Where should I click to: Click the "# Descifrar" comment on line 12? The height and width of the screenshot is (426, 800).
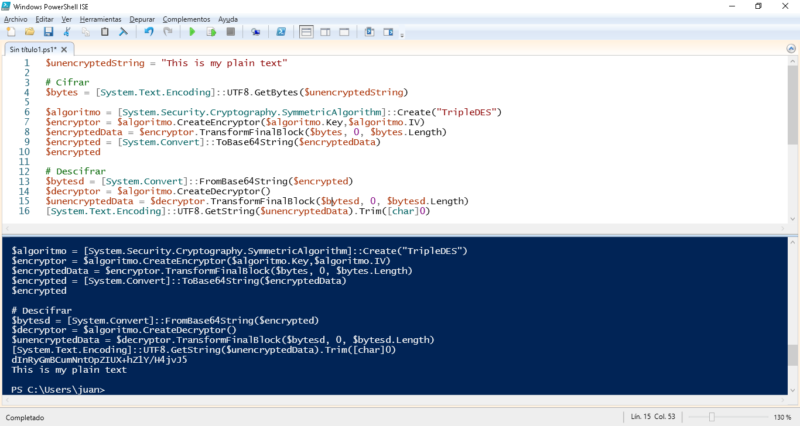(76, 171)
